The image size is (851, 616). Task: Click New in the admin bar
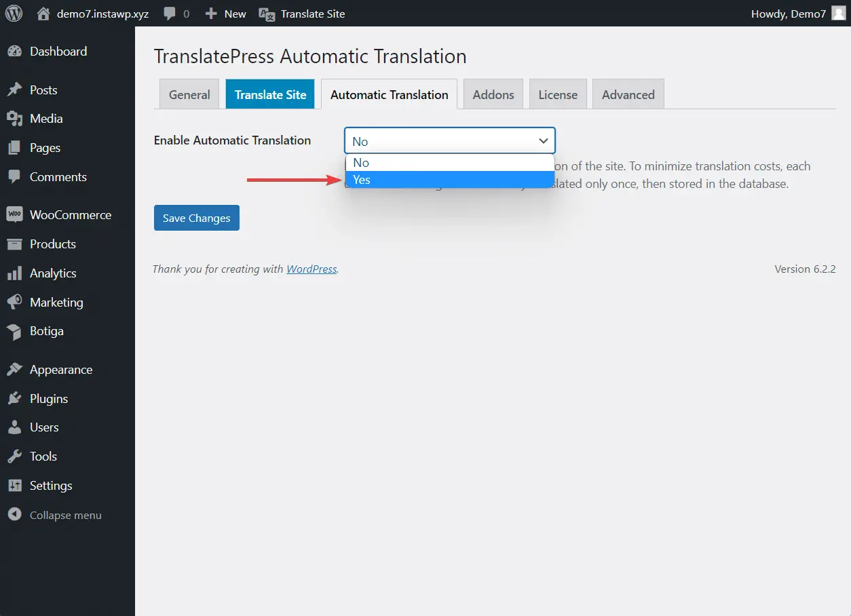pos(235,14)
